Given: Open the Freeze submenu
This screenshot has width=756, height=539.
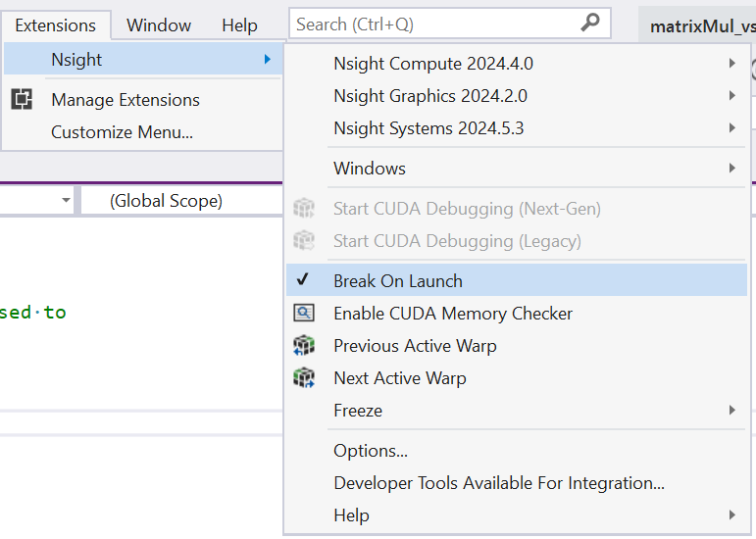Looking at the screenshot, I should [517, 410].
